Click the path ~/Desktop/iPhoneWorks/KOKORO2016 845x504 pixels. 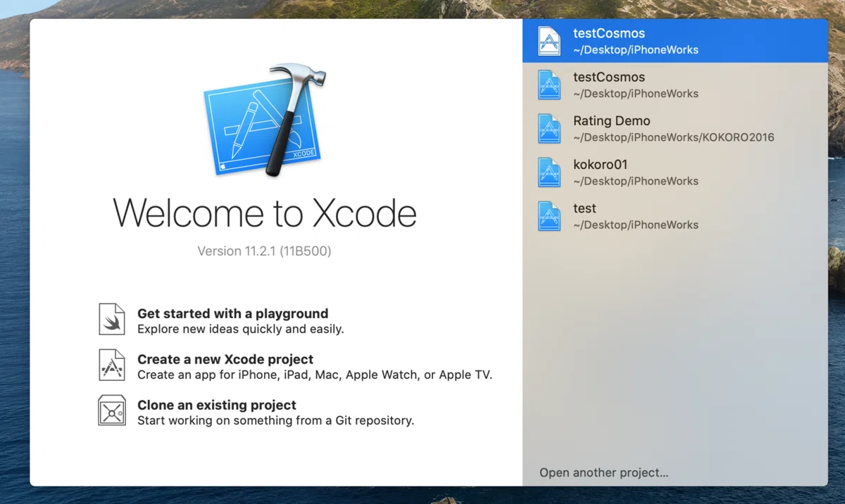[674, 137]
